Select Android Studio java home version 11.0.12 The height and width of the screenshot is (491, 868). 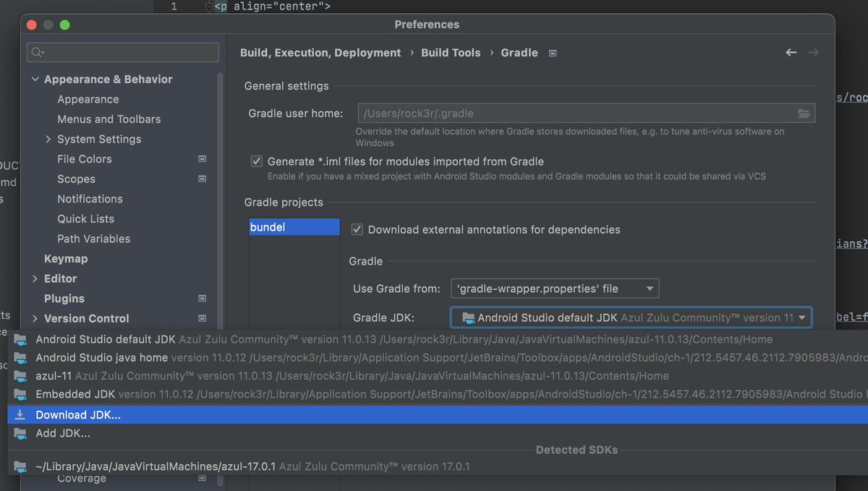point(438,358)
